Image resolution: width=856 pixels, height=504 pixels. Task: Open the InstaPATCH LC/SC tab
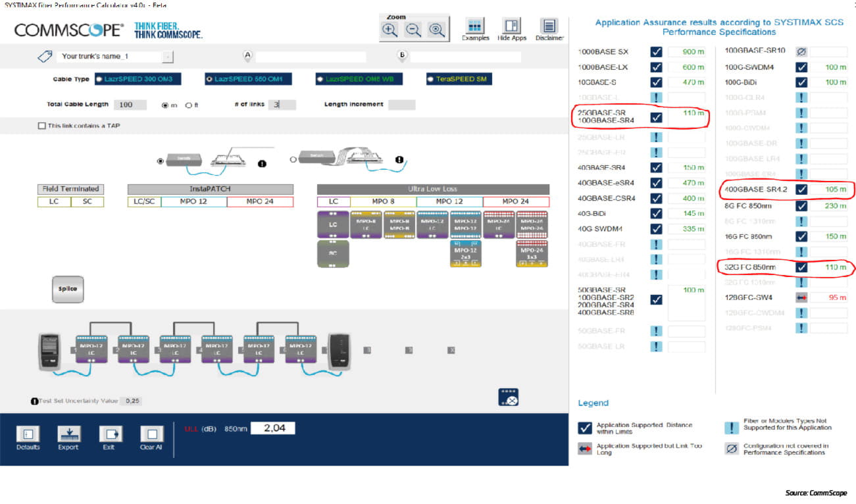coord(143,201)
